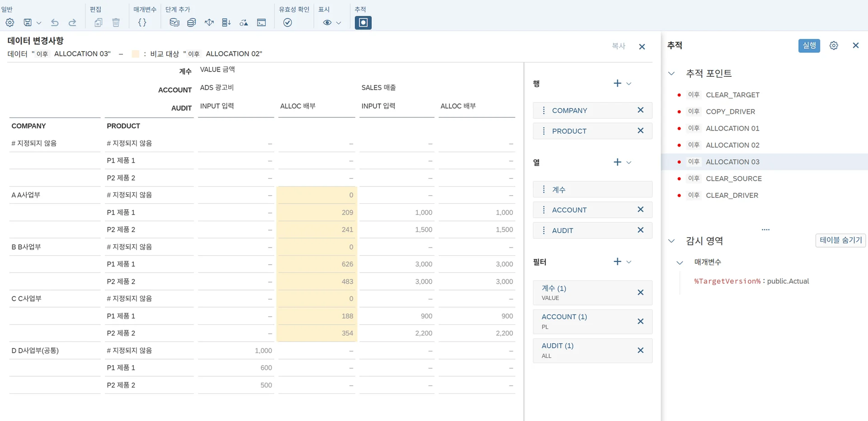Remove the PRODUCT row dimension
The image size is (868, 421).
tap(640, 131)
